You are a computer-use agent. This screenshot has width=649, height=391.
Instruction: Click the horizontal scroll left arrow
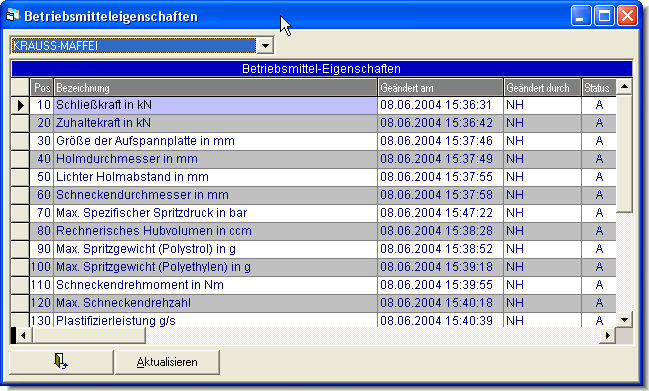[23, 336]
